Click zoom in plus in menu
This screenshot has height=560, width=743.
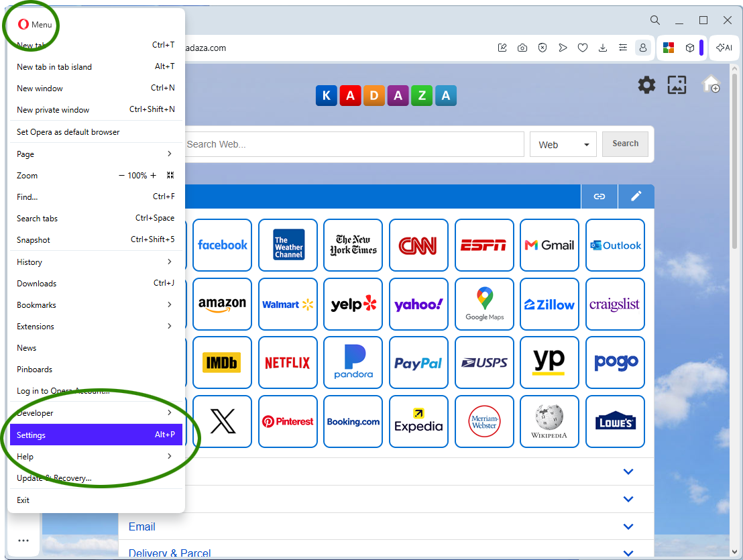point(153,175)
